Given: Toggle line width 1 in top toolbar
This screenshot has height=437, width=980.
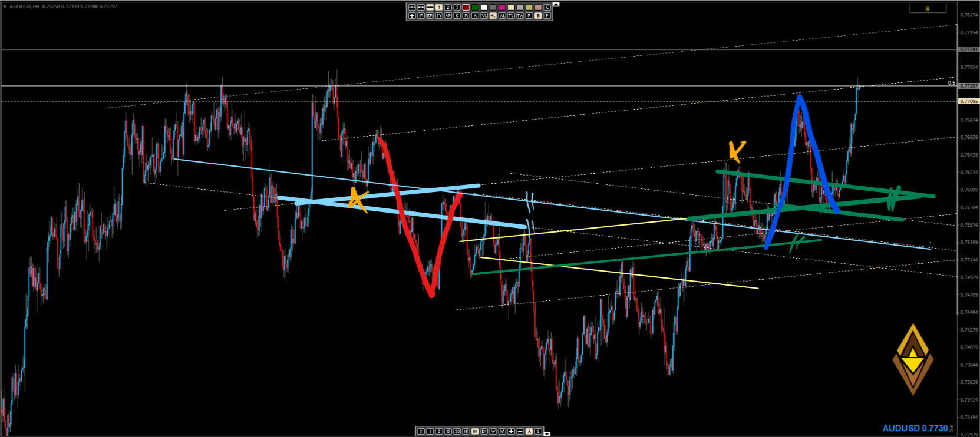Looking at the screenshot, I should pyautogui.click(x=439, y=7).
